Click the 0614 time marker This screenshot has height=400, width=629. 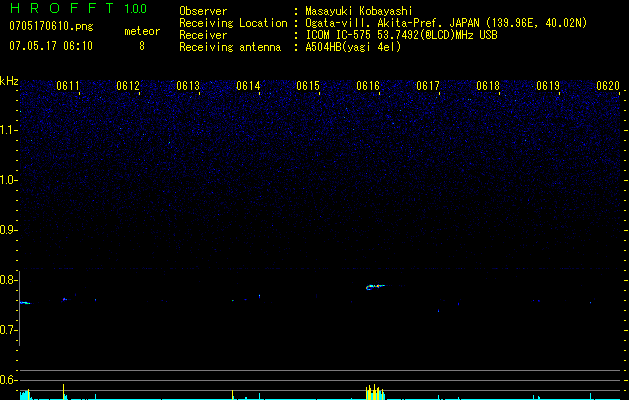[x=248, y=86]
